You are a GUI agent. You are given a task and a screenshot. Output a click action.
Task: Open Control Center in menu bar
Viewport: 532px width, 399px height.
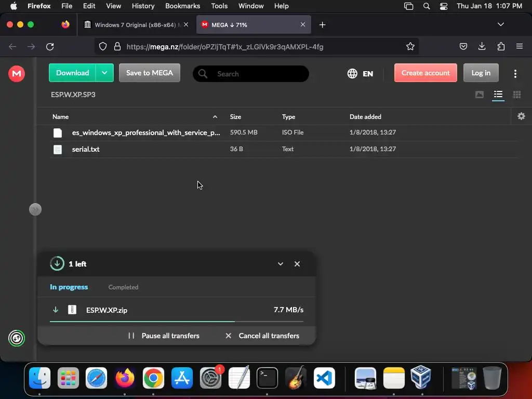(444, 6)
